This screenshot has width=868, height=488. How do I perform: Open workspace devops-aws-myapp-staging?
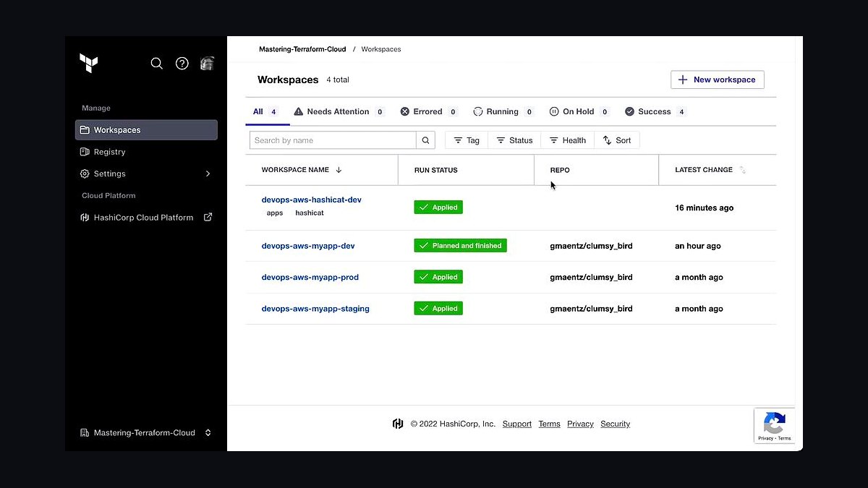[x=315, y=309]
